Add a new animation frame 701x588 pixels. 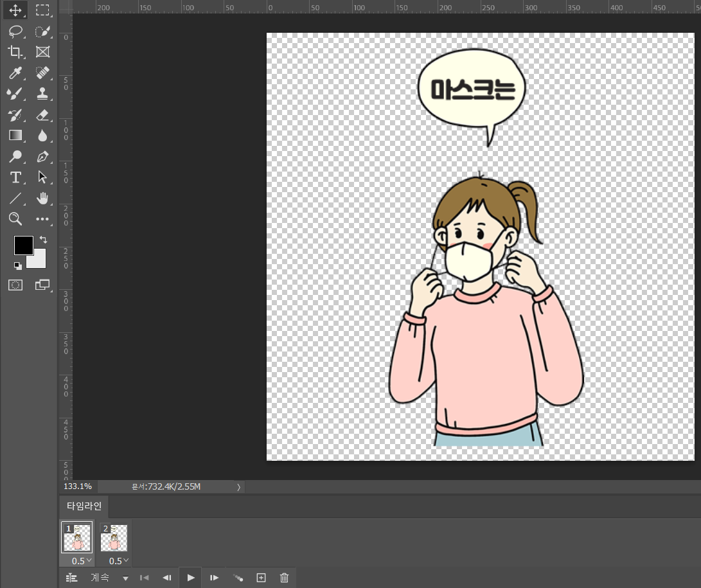tap(261, 577)
